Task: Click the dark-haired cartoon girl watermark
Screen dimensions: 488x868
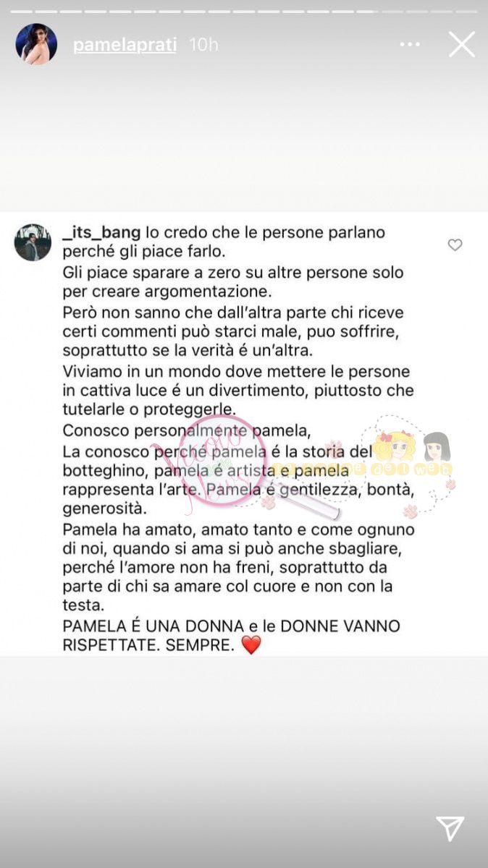Action: pos(437,447)
